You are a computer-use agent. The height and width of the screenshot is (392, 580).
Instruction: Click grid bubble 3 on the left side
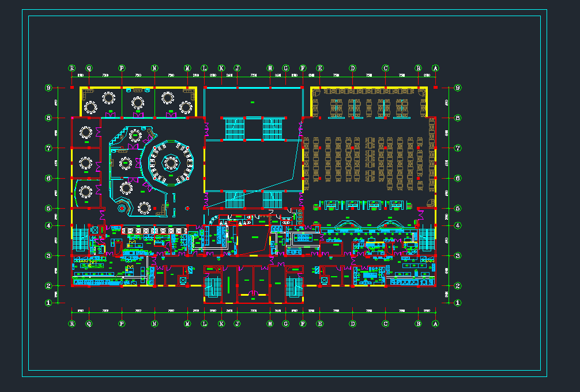(x=49, y=255)
